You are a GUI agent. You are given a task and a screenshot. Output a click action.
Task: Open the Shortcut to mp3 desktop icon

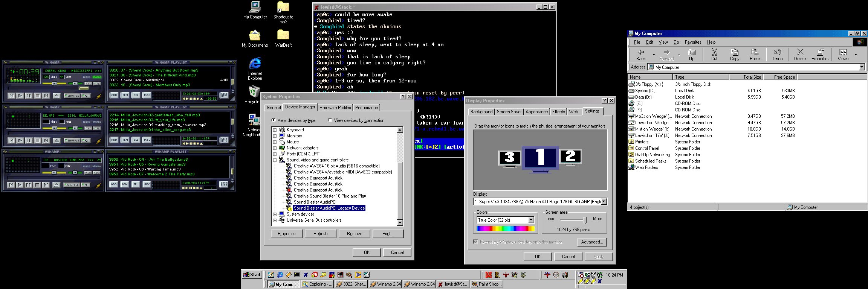(x=283, y=13)
